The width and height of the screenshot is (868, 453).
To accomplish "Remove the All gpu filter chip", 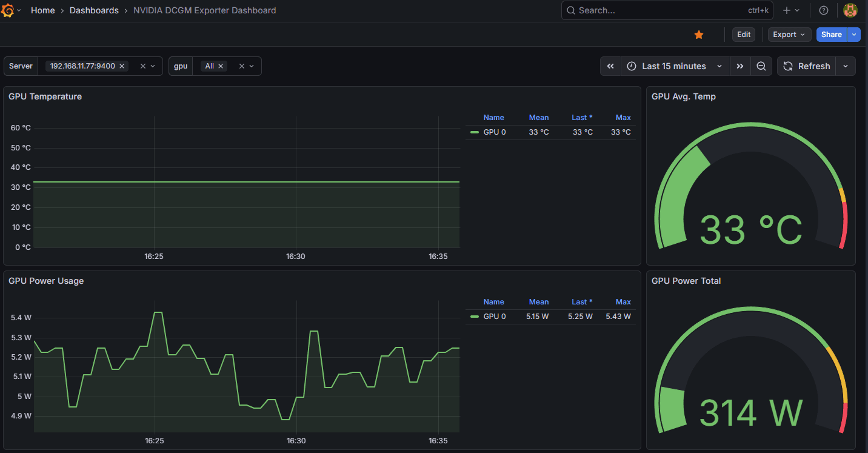I will coord(221,66).
